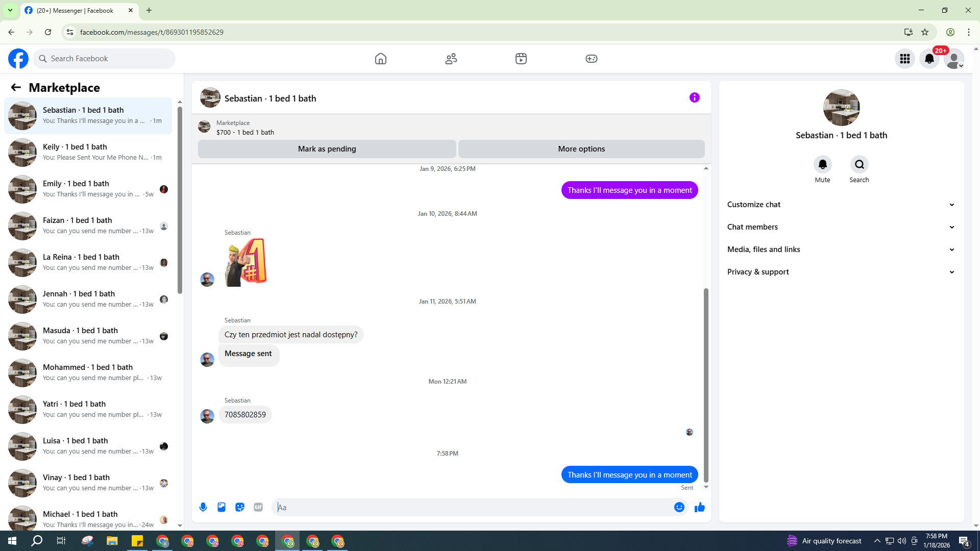Click the More options button
Viewport: 980px width, 551px height.
tap(581, 149)
